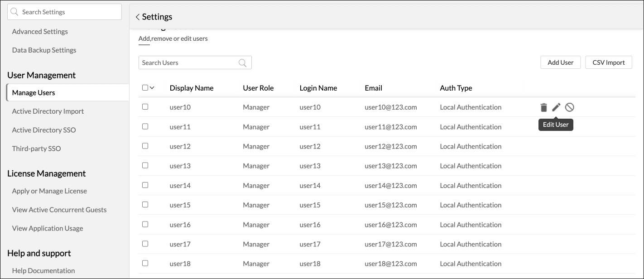
Task: Focus the Search Users input field
Action: tap(188, 63)
